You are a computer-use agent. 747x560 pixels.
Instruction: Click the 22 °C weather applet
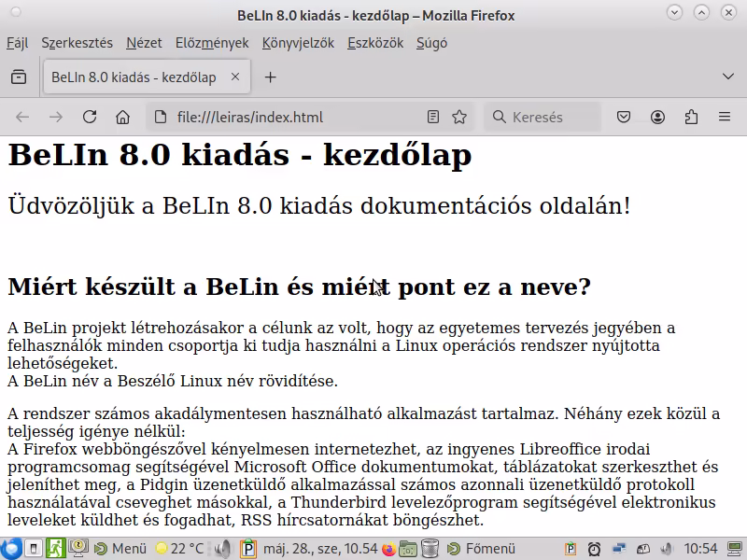click(x=179, y=549)
